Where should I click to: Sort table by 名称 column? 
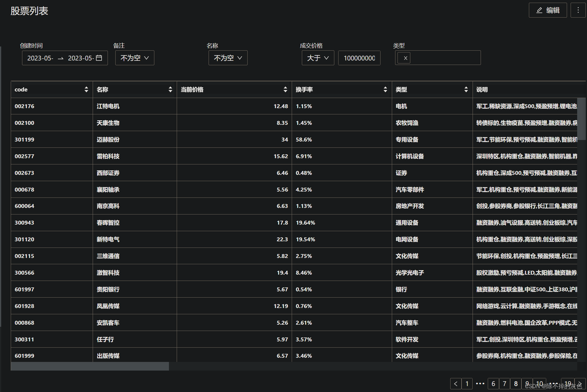tap(170, 89)
